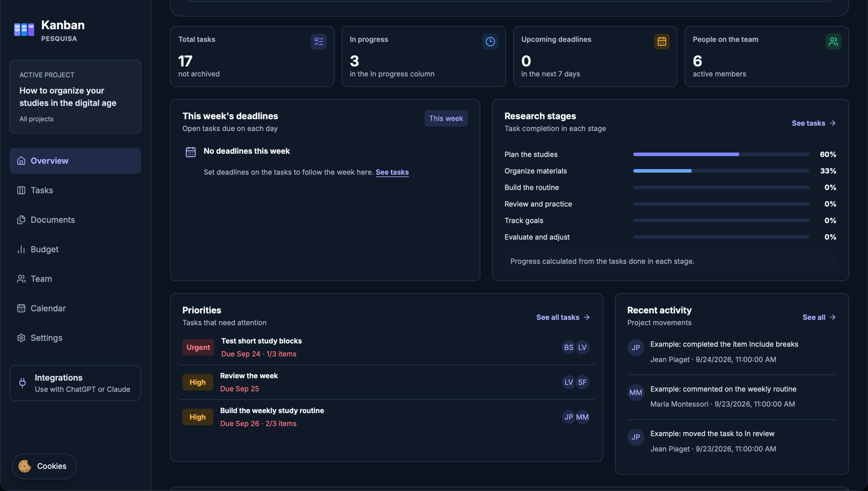Open the Build the weekly study routine task
This screenshot has height=491, width=868.
coord(387,417)
